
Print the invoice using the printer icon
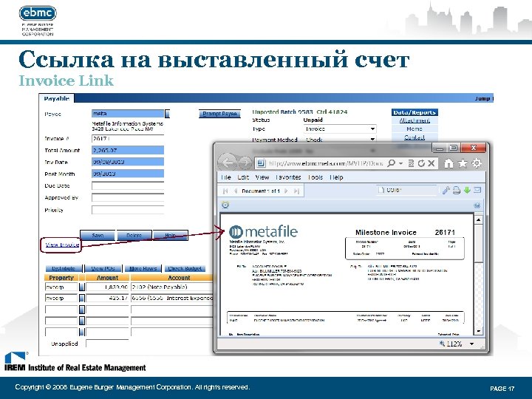[457, 191]
